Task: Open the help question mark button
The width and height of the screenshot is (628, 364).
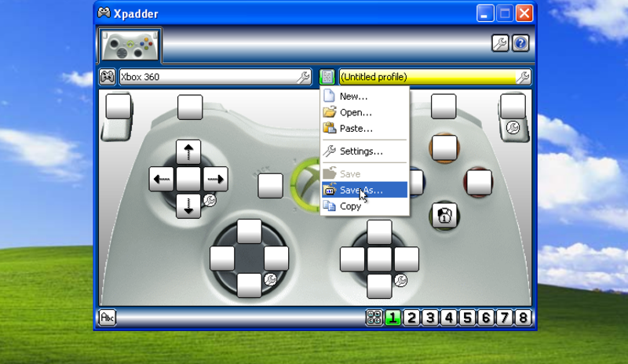Action: (x=520, y=43)
